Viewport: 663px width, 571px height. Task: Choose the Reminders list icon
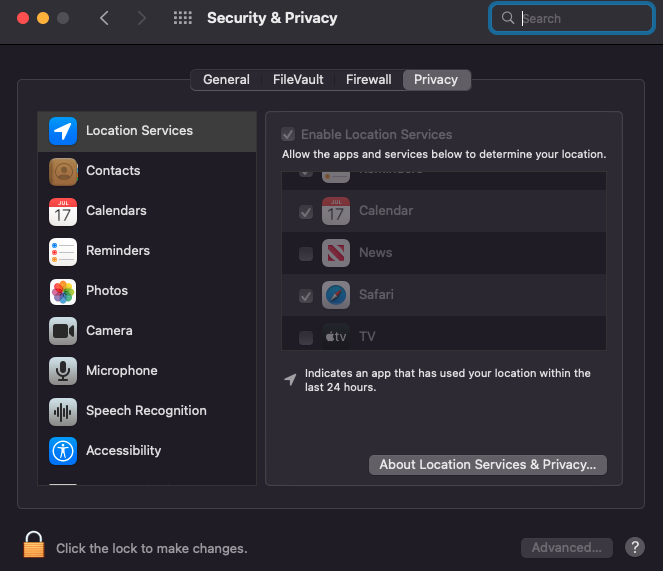(x=63, y=252)
